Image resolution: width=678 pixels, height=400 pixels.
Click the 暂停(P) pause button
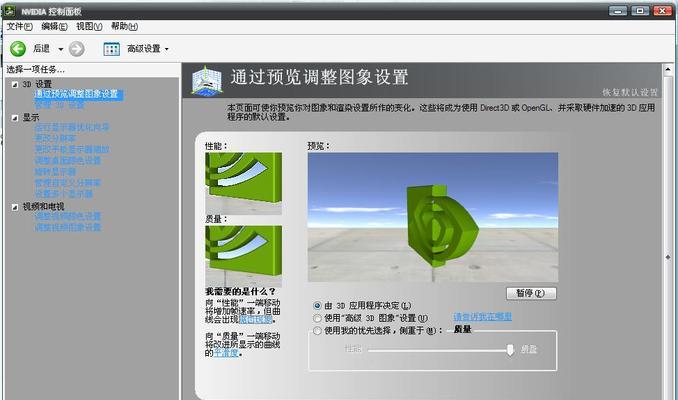pyautogui.click(x=531, y=293)
